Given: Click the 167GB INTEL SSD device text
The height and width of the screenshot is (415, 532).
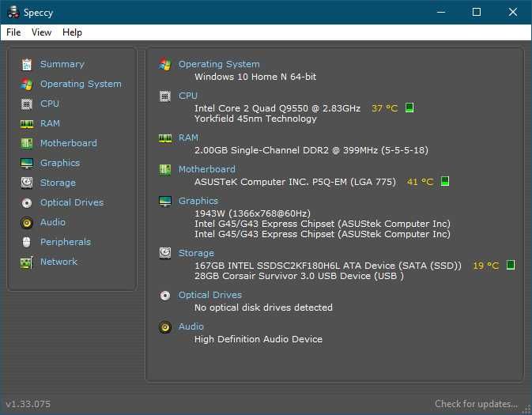Looking at the screenshot, I should (328, 266).
